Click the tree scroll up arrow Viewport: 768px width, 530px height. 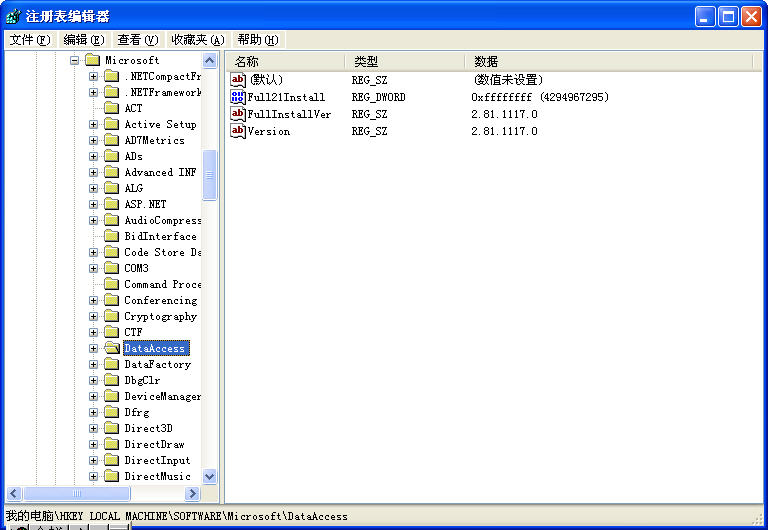pyautogui.click(x=210, y=60)
